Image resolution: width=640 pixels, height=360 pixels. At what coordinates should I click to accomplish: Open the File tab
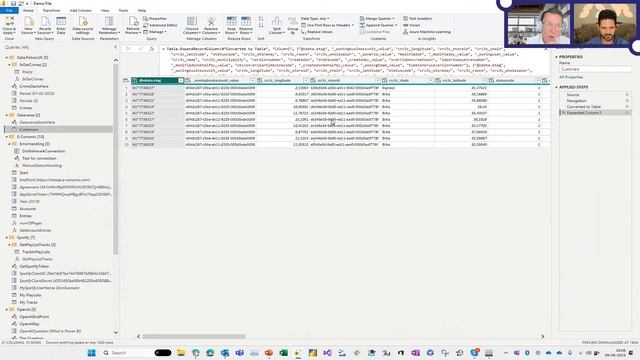pyautogui.click(x=9, y=10)
